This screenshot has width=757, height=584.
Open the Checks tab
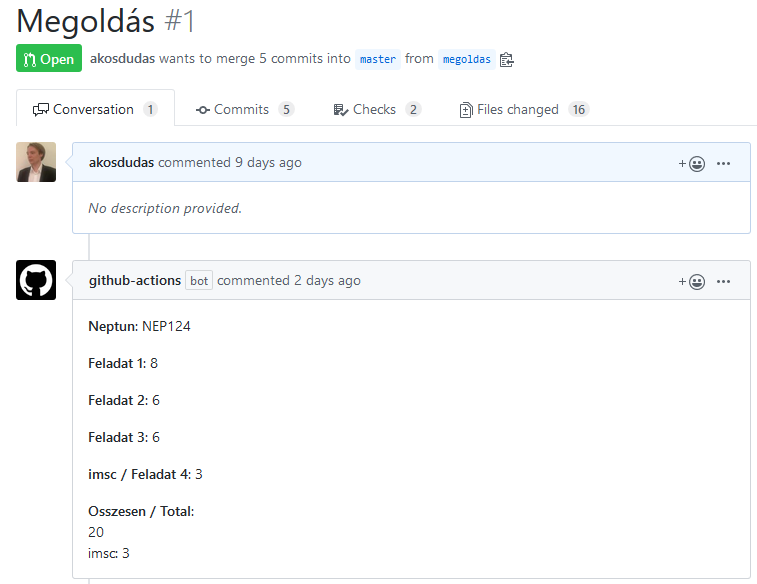376,109
